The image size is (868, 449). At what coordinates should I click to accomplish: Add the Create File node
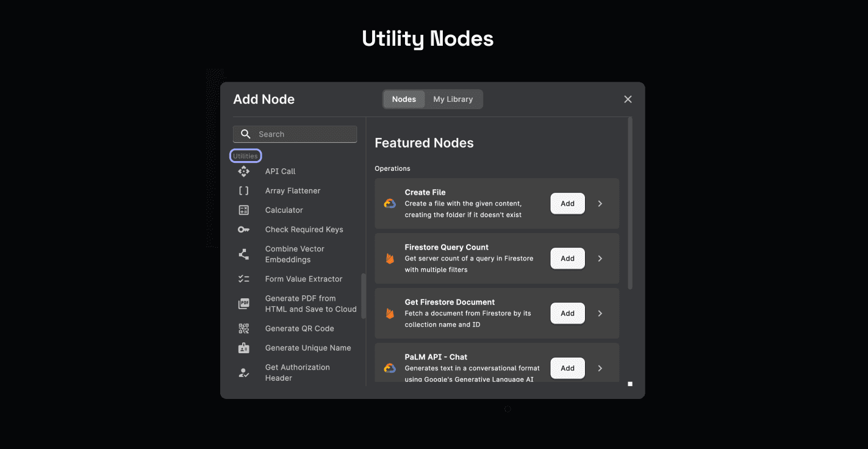567,203
